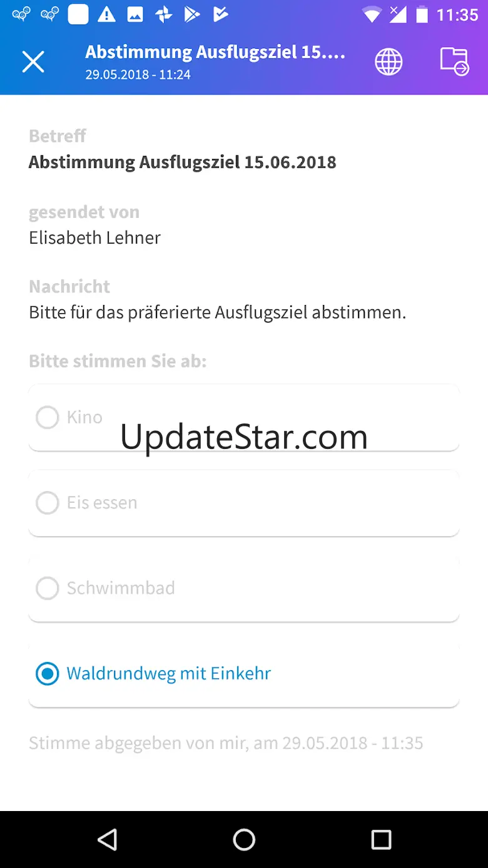Tap the image notification icon in status bar
The width and height of the screenshot is (488, 868).
pos(135,15)
